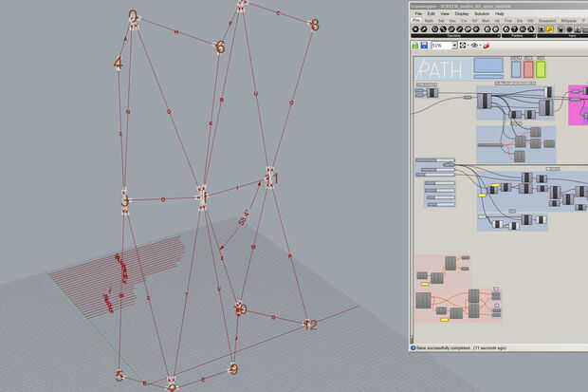The height and width of the screenshot is (392, 588).
Task: Toggle the preview eye icon on canvas toolbar
Action: [474, 46]
